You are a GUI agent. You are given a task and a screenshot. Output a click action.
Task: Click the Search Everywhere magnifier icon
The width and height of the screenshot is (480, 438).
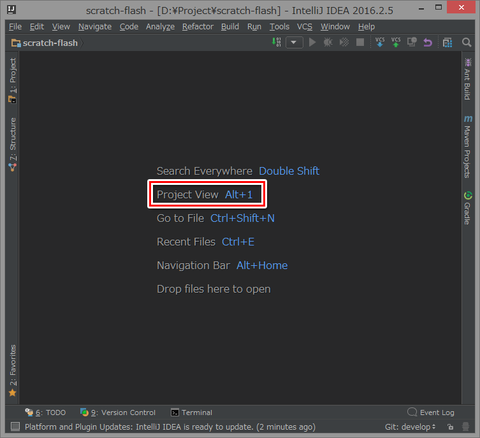[467, 42]
